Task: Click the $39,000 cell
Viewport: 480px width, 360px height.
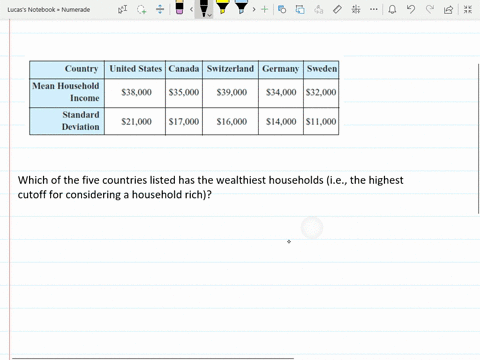Action: 231,92
